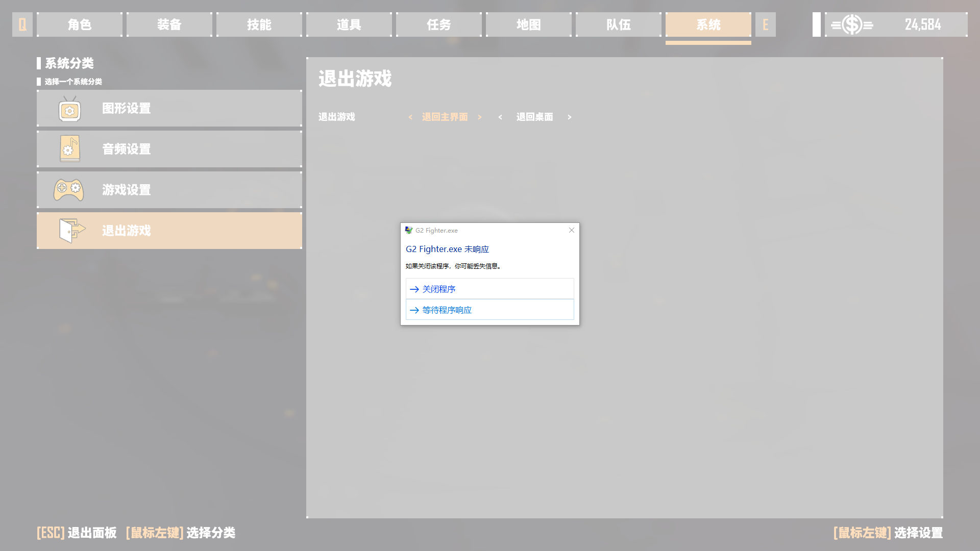Click the 系统分类 heading
This screenshot has height=551, width=980.
click(69, 63)
